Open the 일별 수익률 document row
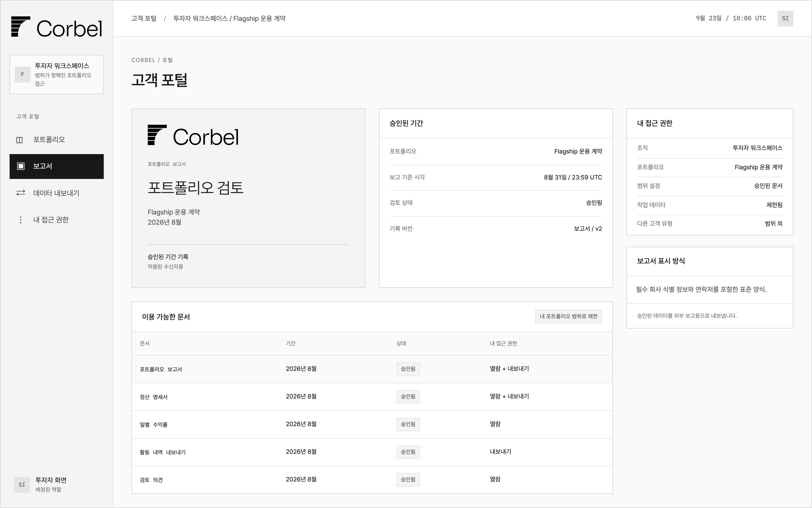812x508 pixels. click(372, 424)
